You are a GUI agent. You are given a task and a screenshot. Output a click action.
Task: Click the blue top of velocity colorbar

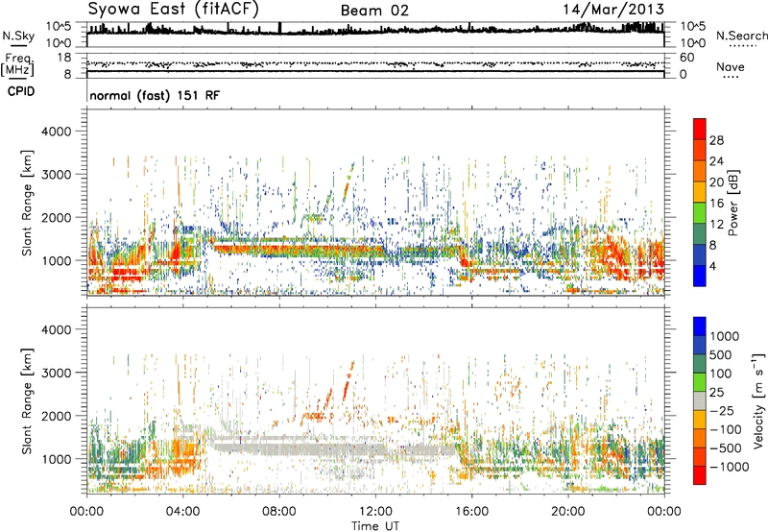point(700,326)
